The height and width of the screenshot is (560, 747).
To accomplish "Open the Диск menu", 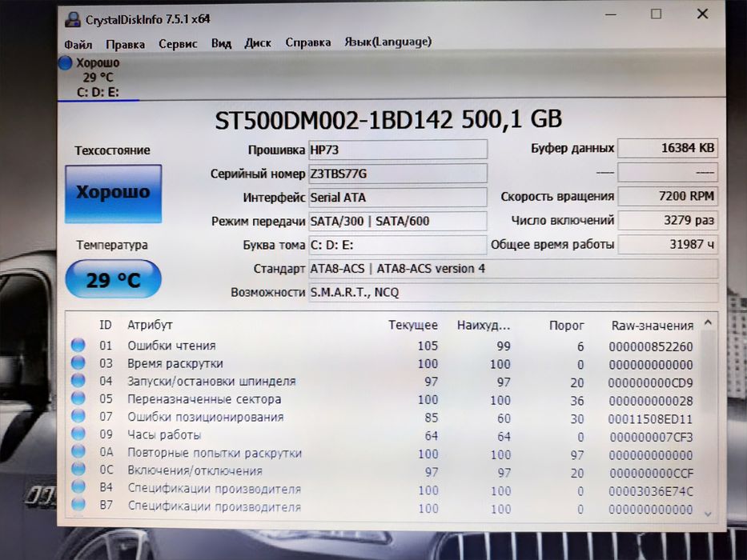I will click(x=258, y=43).
